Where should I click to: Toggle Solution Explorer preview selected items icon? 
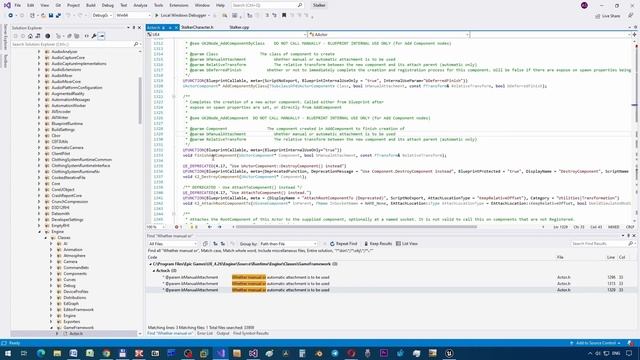(102, 36)
